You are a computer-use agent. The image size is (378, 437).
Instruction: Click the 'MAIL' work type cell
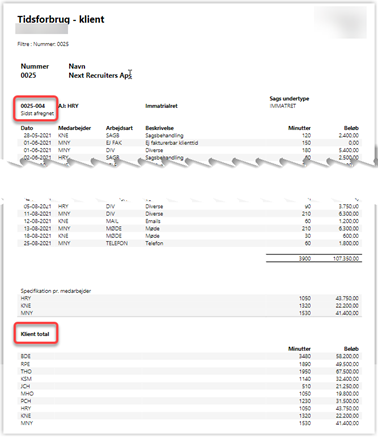pyautogui.click(x=112, y=221)
